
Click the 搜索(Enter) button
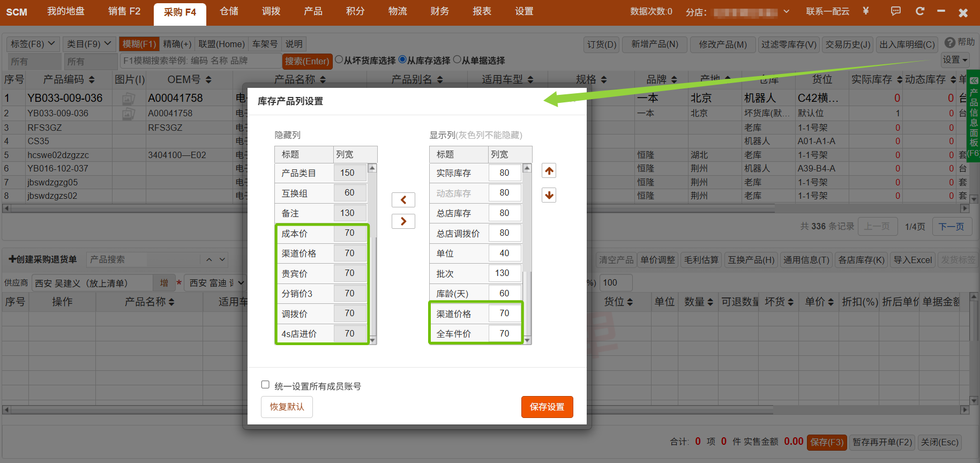click(x=307, y=61)
